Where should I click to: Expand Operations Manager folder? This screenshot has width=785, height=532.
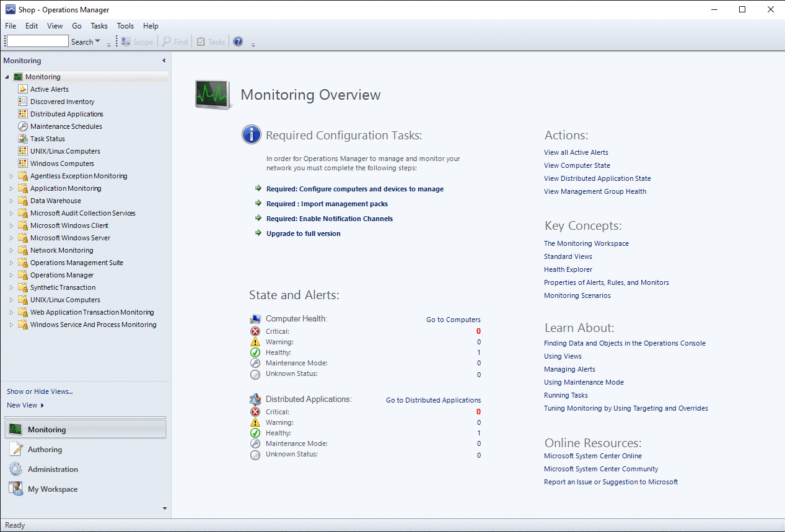point(11,275)
